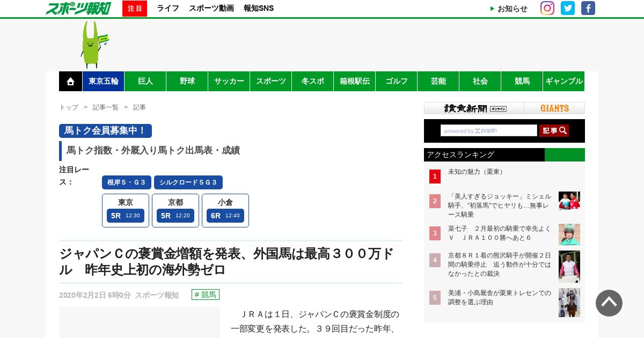Click the GIANTS banner link

click(554, 108)
